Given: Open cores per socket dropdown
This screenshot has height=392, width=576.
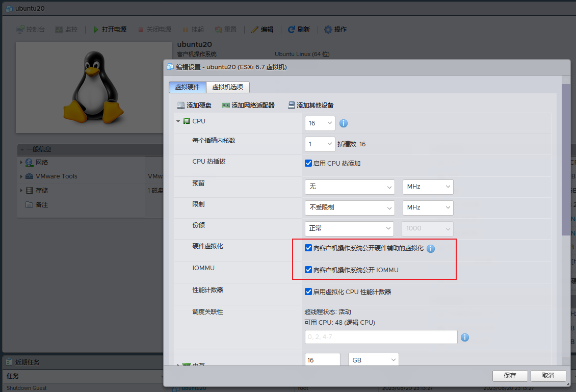Looking at the screenshot, I should point(320,144).
